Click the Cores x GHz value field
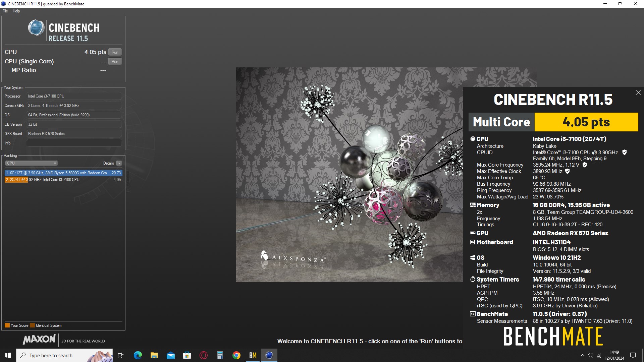 click(x=74, y=106)
